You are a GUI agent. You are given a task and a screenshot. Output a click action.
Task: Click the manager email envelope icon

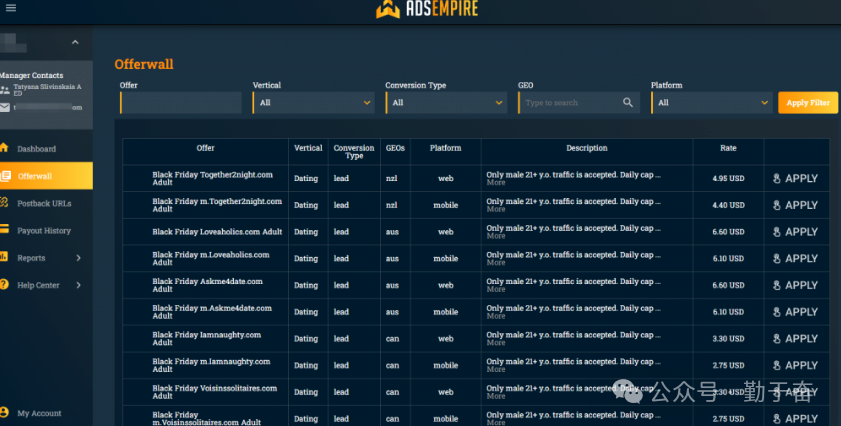pyautogui.click(x=5, y=107)
